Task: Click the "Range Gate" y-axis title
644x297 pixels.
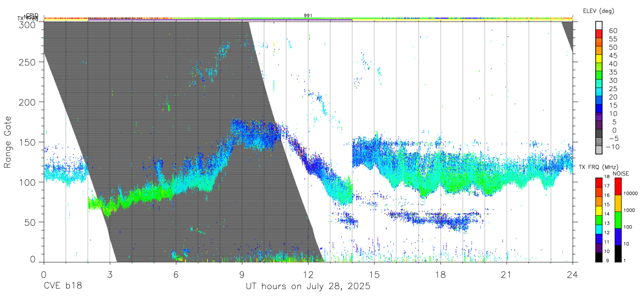Action: (8, 142)
